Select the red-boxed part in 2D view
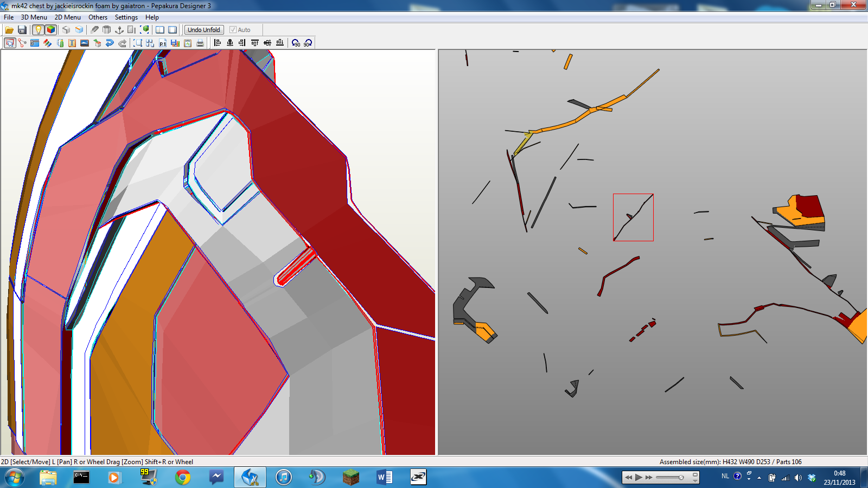 coord(633,217)
